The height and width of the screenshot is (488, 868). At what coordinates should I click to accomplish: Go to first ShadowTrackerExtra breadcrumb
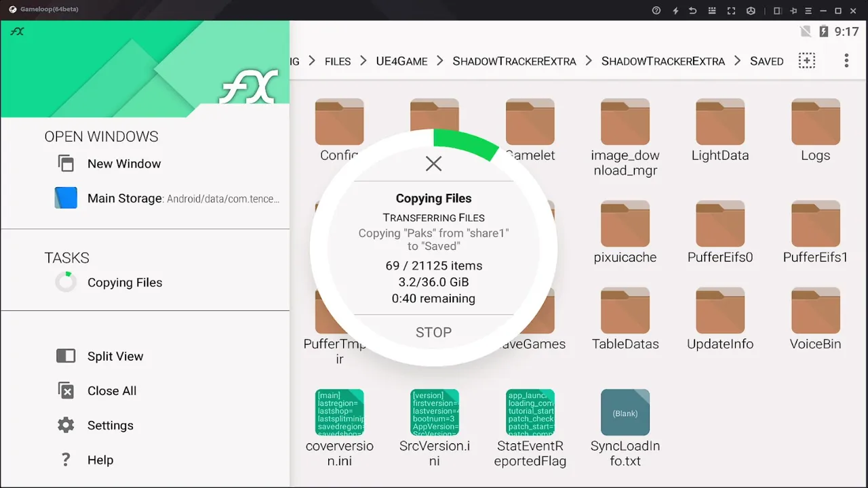click(x=514, y=61)
